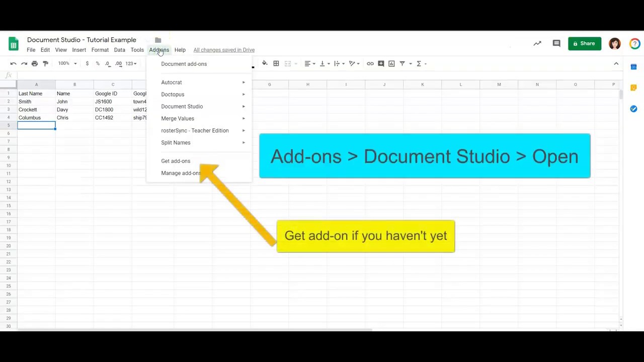Expand the Split Names submenu
Viewport: 644px width, 362px height.
(x=199, y=143)
